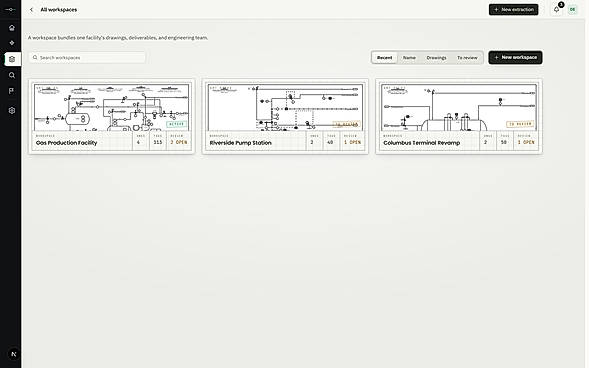This screenshot has width=589, height=368.
Task: Focus the Search workspaces input field
Action: 87,57
